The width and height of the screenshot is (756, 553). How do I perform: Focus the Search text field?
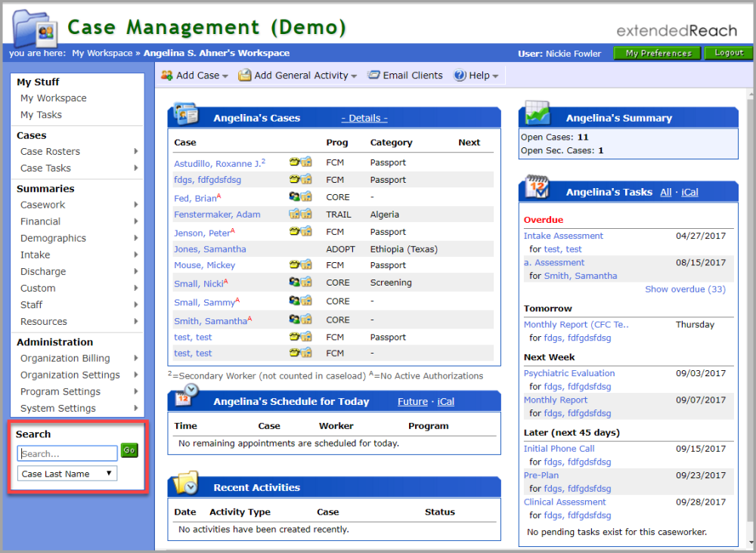pos(67,454)
